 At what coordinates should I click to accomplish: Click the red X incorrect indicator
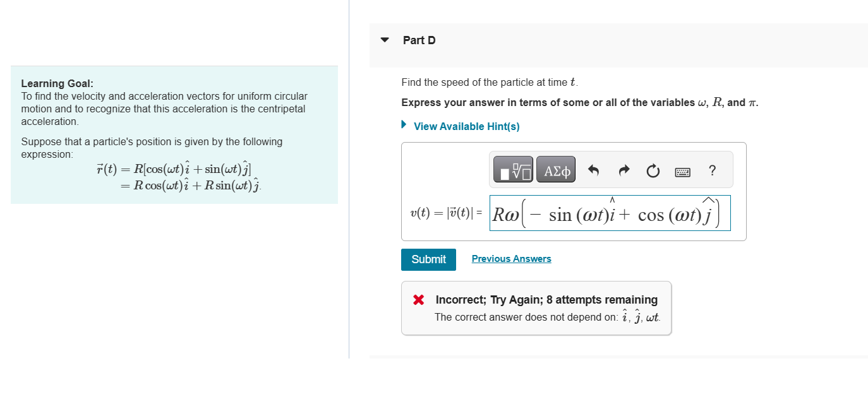418,299
